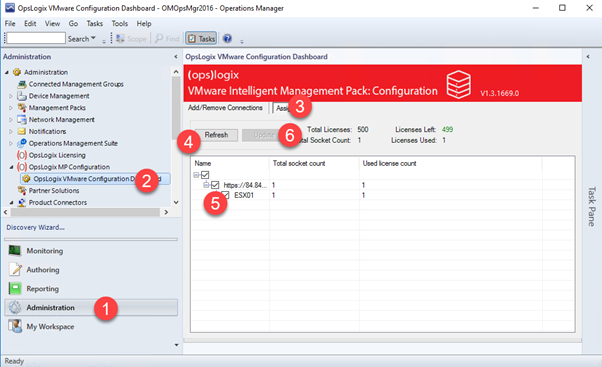Click the Management Packs icon
Screen dimensions: 602x367
coord(22,107)
